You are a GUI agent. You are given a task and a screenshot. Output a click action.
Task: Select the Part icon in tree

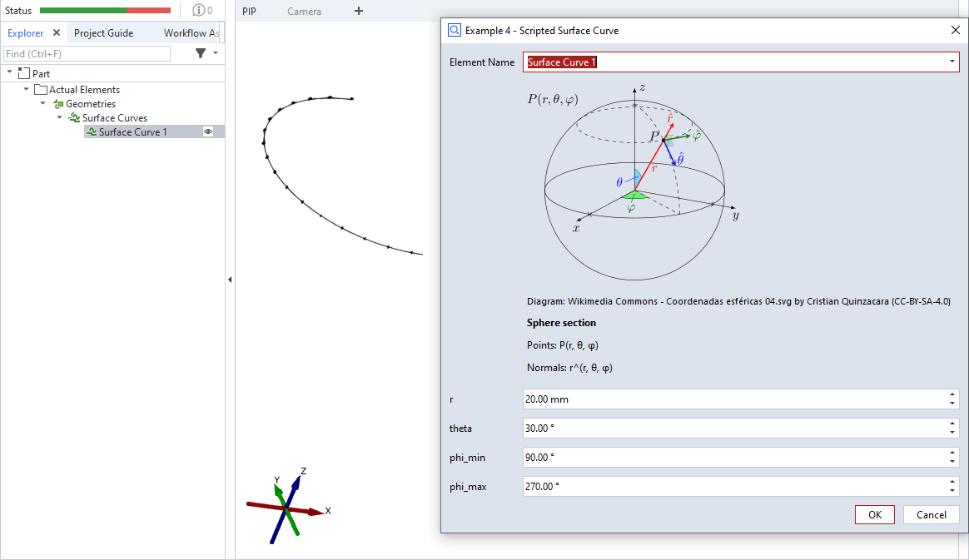click(23, 73)
